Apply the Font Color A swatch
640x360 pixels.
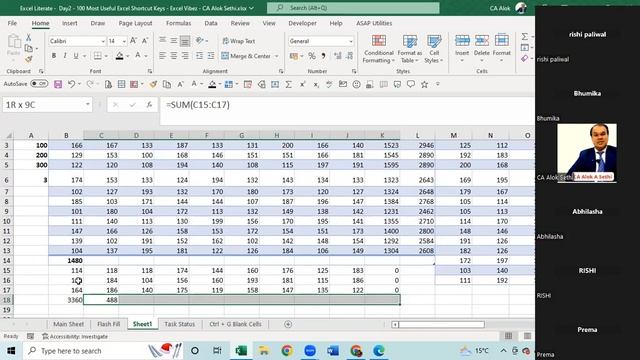[138, 56]
